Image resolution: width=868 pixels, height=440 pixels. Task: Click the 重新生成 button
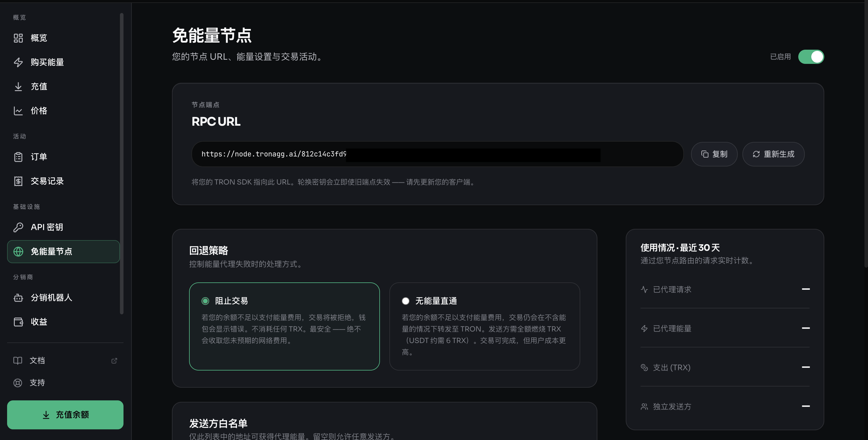(x=773, y=154)
